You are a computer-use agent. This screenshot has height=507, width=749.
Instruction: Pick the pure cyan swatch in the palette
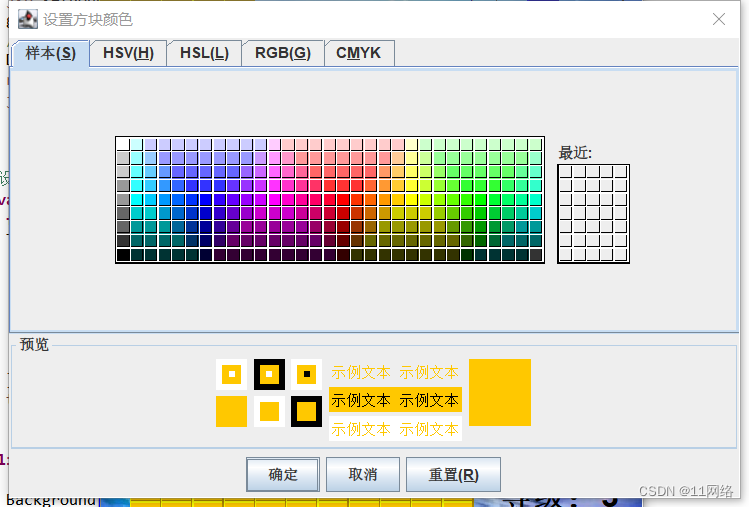pos(137,199)
